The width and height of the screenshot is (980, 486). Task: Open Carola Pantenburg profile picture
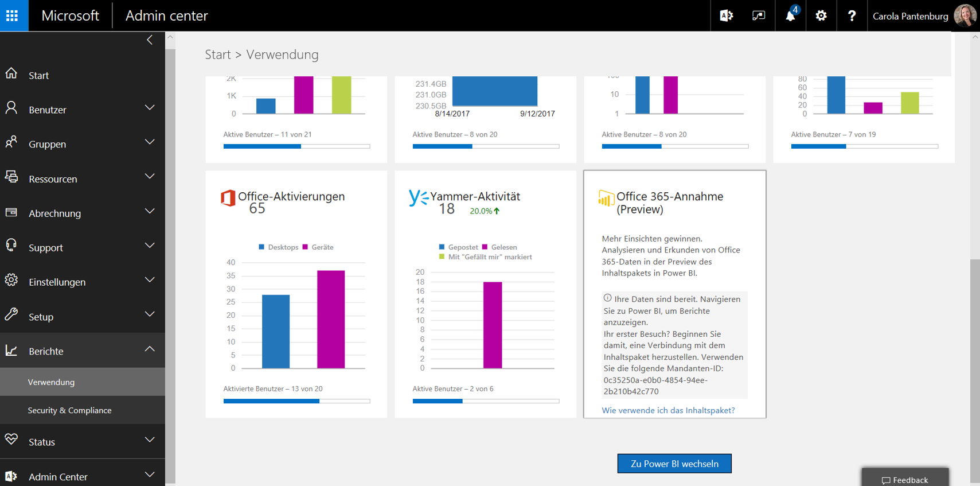point(965,15)
